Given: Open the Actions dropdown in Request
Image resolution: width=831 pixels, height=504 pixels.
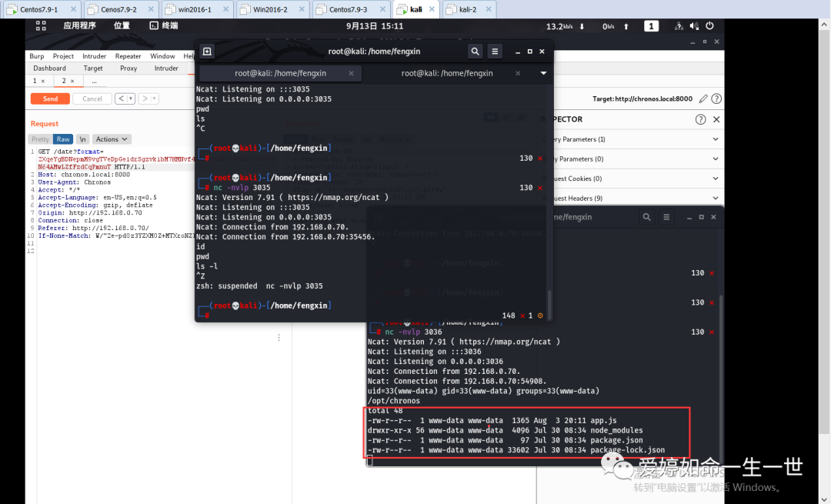Looking at the screenshot, I should (112, 139).
